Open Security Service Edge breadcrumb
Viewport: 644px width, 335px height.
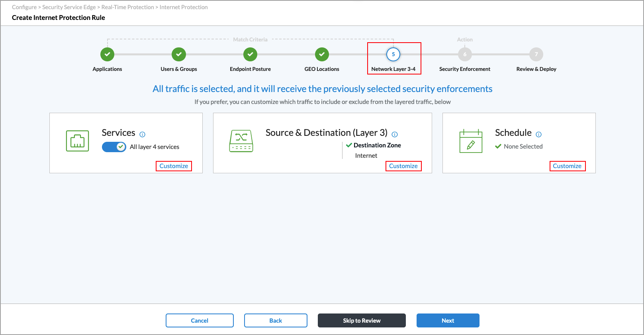69,7
